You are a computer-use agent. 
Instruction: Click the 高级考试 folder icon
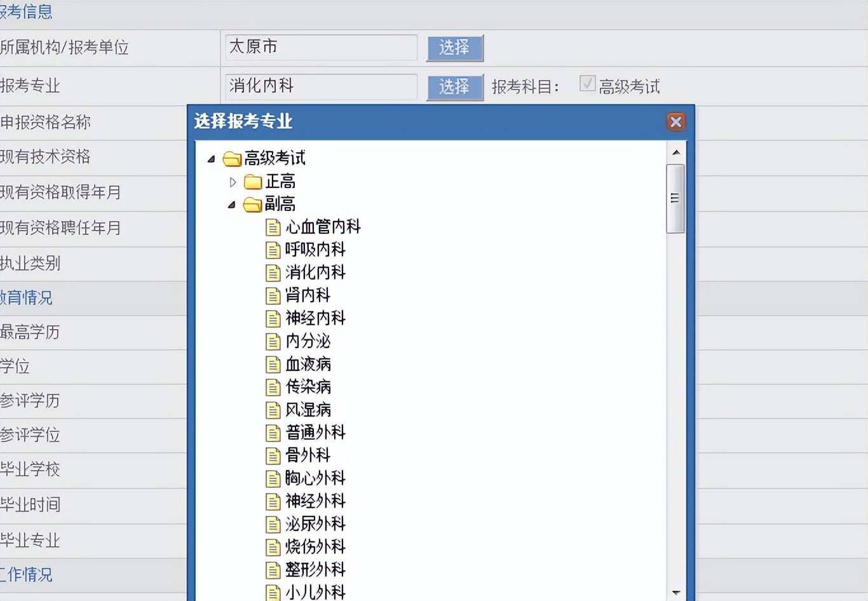[233, 159]
